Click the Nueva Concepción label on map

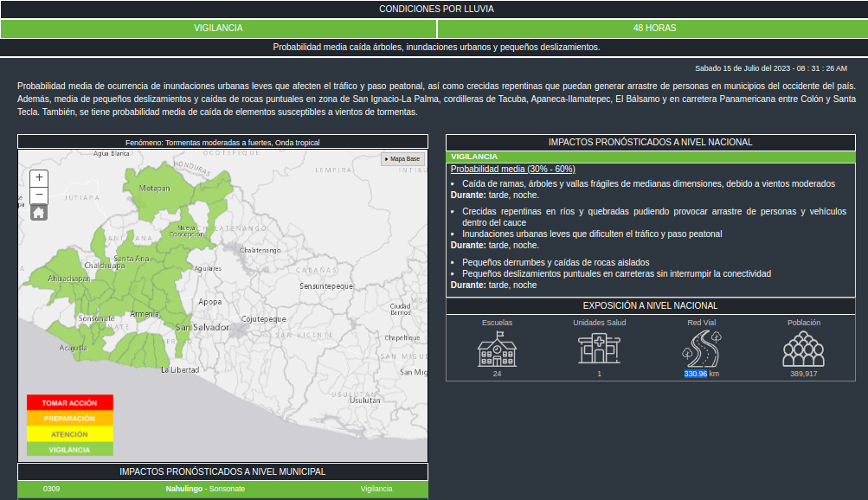tap(187, 231)
